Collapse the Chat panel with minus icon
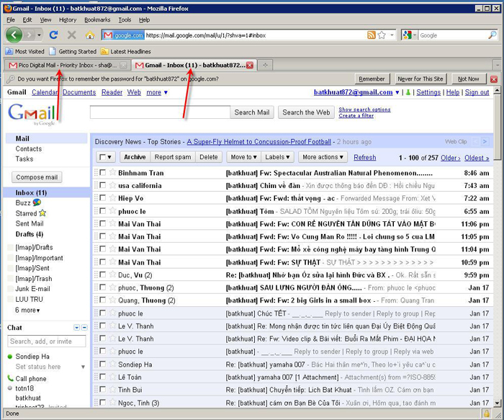 pos(84,328)
